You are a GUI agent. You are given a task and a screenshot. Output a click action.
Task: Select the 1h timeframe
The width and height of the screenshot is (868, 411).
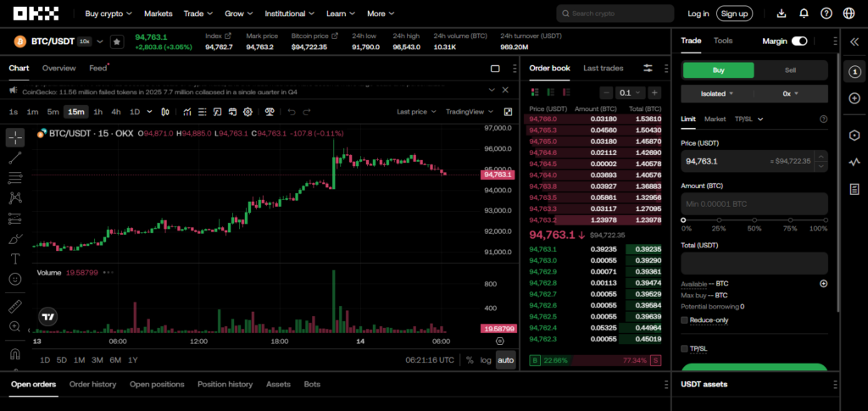point(98,112)
